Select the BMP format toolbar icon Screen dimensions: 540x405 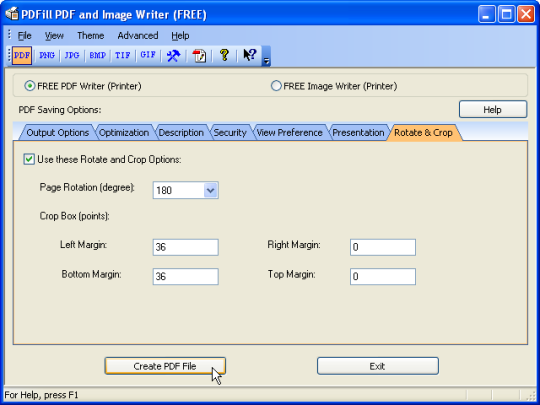(97, 55)
